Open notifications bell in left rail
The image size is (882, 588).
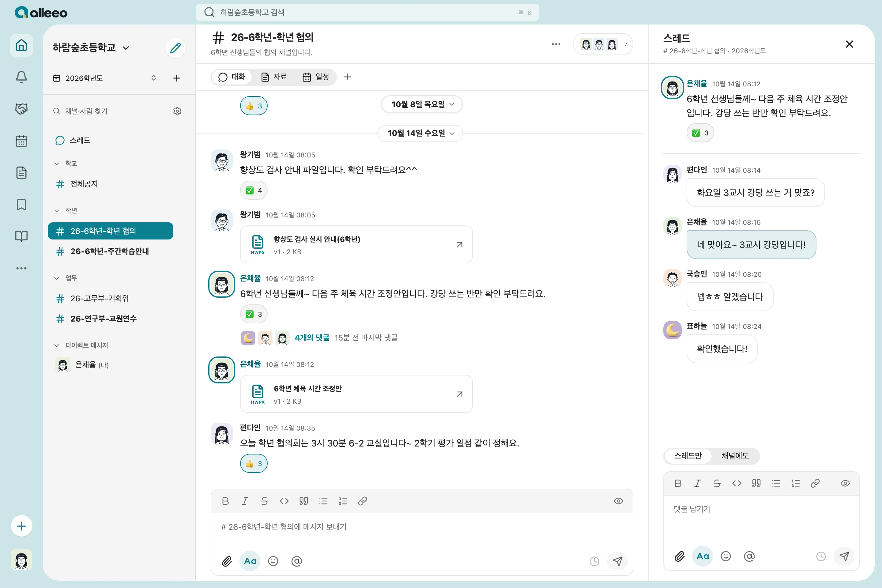point(21,77)
